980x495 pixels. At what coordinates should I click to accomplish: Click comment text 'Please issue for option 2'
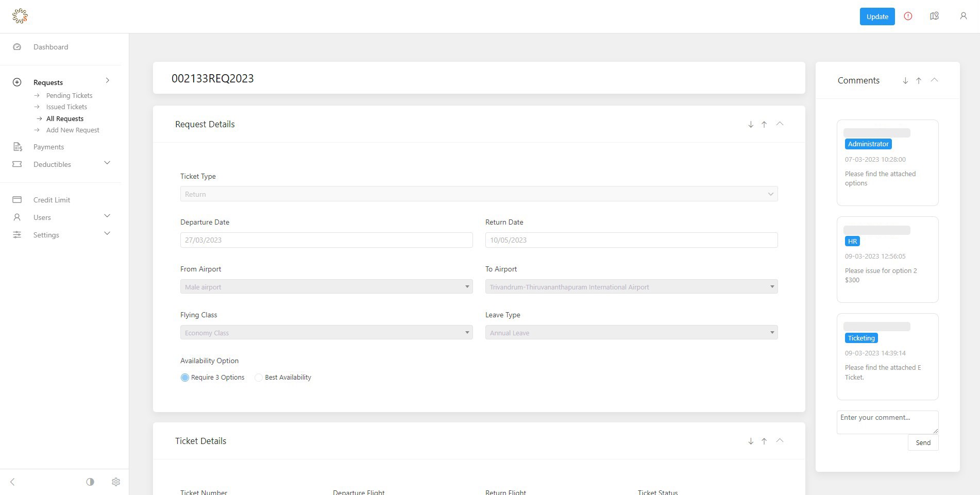pyautogui.click(x=881, y=271)
